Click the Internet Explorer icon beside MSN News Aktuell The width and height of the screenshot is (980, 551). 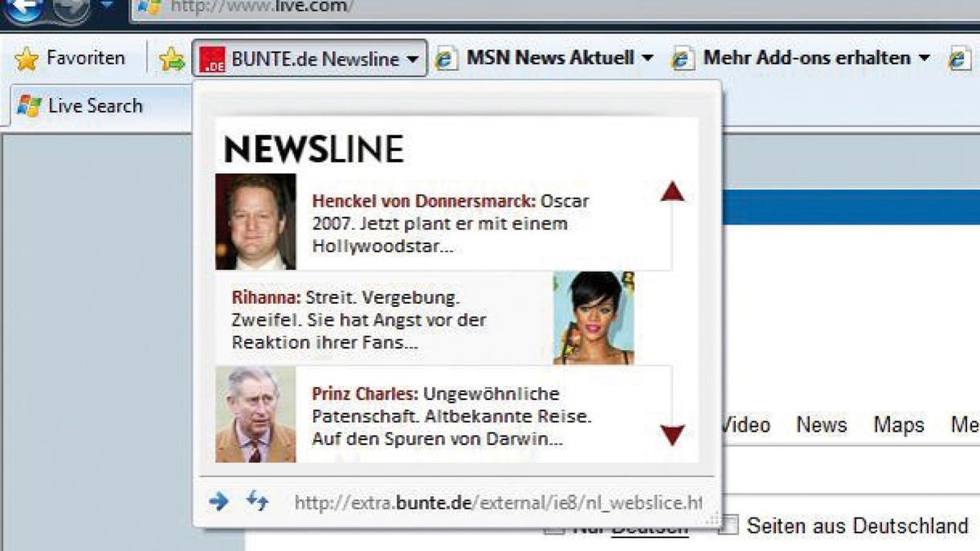pos(444,58)
